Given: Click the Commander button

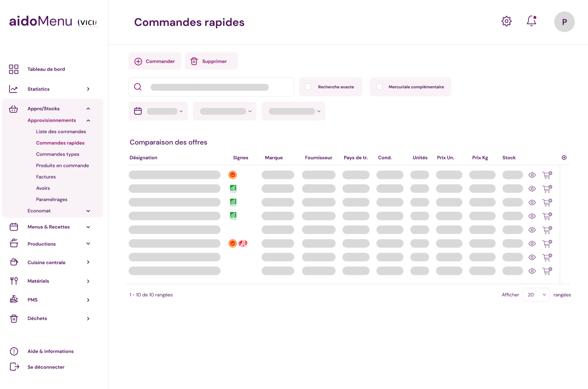Looking at the screenshot, I should 154,61.
